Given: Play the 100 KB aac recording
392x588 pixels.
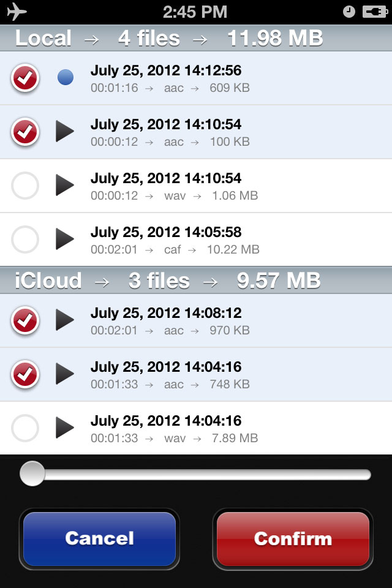Looking at the screenshot, I should [65, 131].
